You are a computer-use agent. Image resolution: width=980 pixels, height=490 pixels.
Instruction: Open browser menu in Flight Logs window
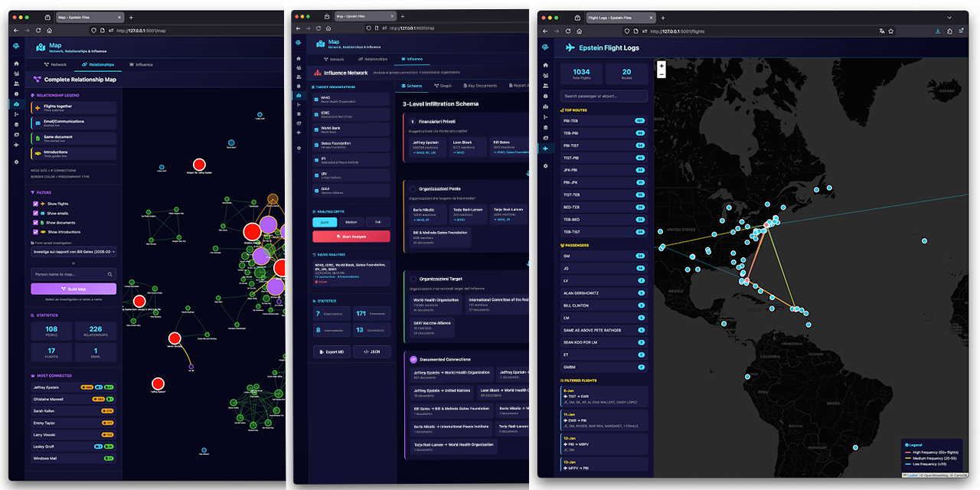pos(961,31)
